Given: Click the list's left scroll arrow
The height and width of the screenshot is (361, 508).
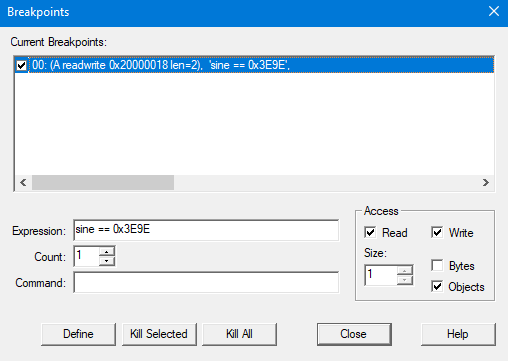Looking at the screenshot, I should tap(23, 182).
